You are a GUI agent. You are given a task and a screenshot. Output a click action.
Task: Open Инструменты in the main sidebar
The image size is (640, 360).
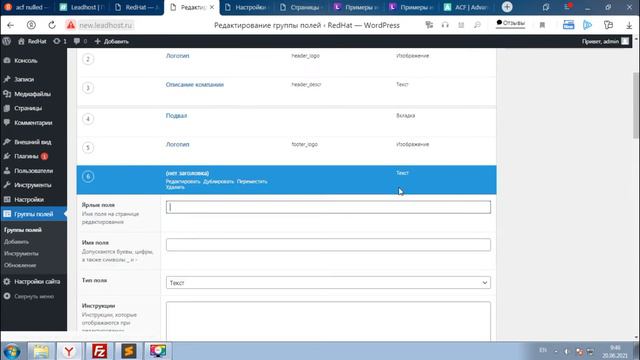tap(33, 185)
